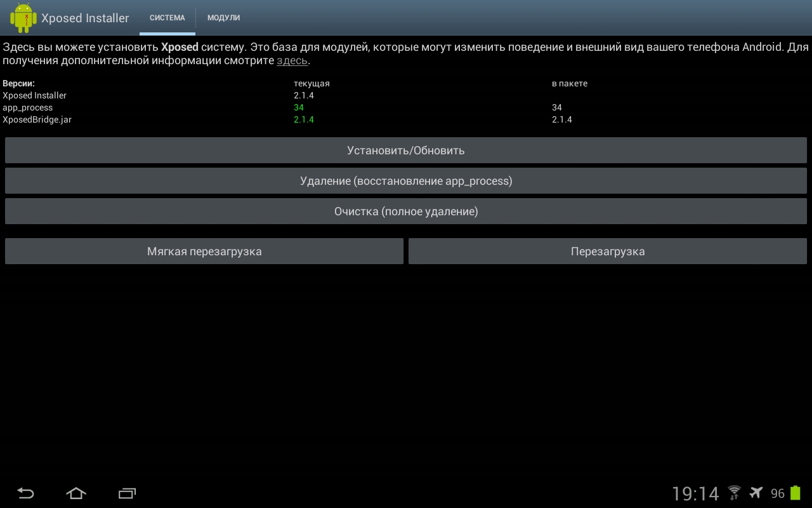The width and height of the screenshot is (812, 508).
Task: Follow the 'здесь' hyperlink
Action: pyautogui.click(x=292, y=61)
